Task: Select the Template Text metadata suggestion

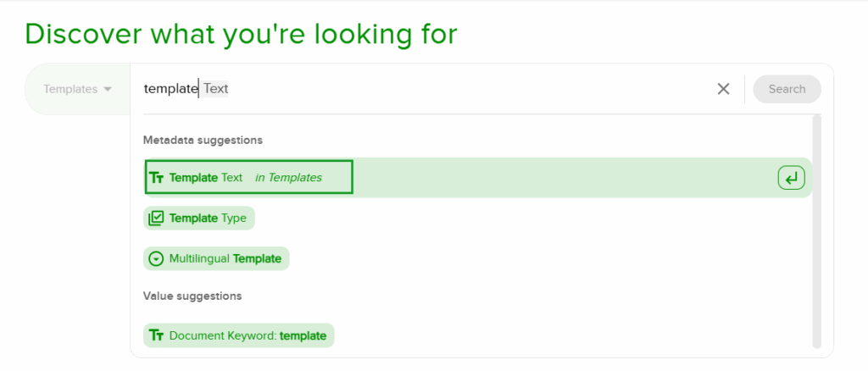Action: point(206,178)
